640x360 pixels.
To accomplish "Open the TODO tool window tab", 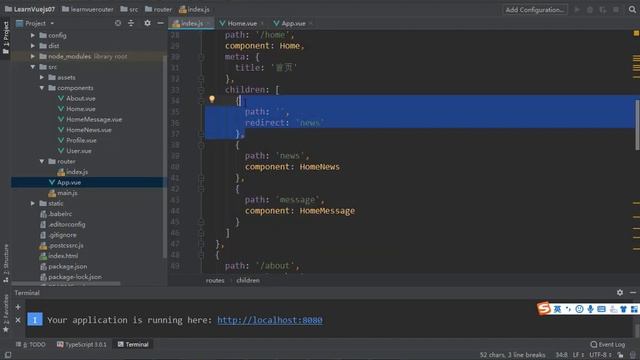I will pos(31,344).
